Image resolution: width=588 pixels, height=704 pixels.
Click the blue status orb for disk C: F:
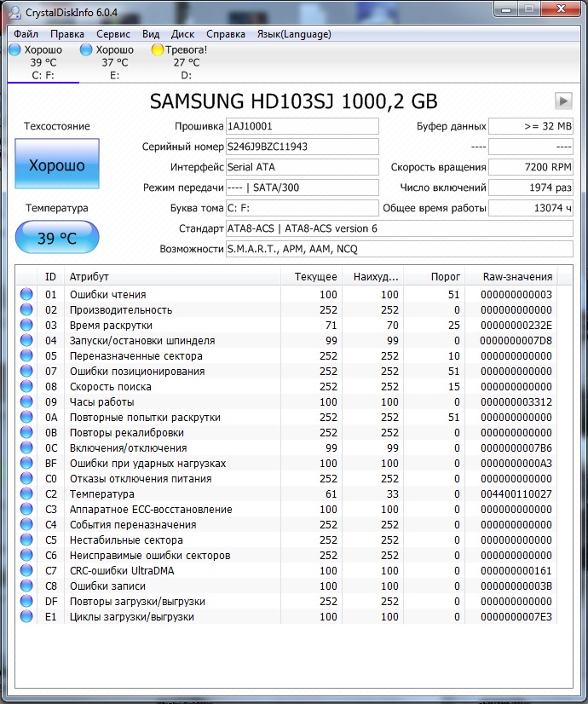pyautogui.click(x=14, y=49)
